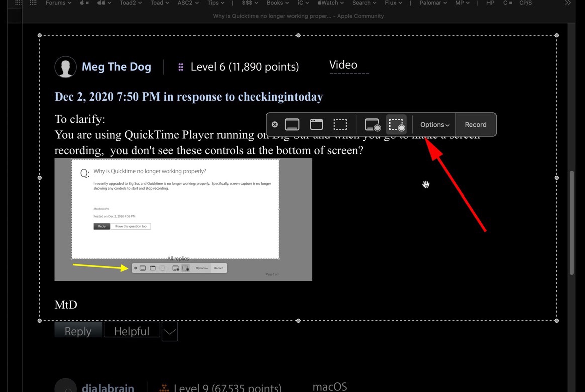This screenshot has height=392, width=585.
Task: Click the Reply button under the post
Action: point(78,331)
